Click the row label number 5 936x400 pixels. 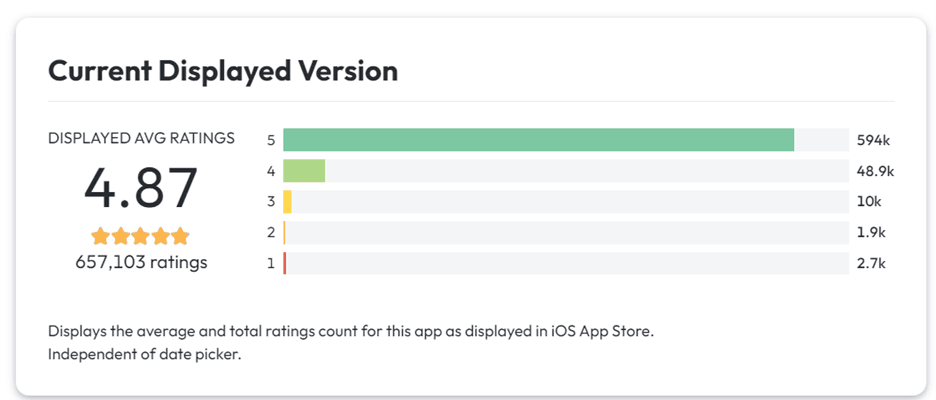271,140
